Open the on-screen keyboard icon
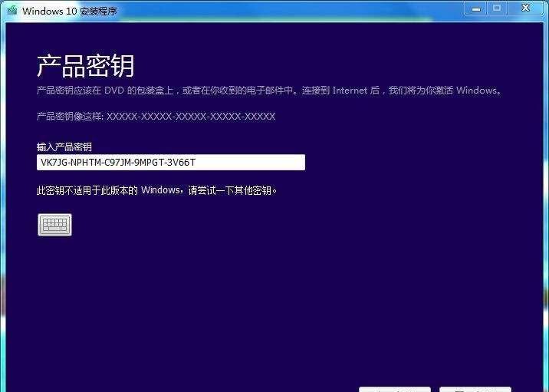This screenshot has height=392, width=549. pyautogui.click(x=54, y=225)
